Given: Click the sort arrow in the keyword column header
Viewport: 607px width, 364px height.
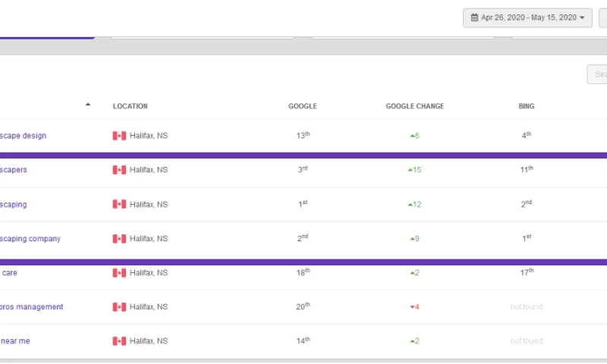Looking at the screenshot, I should 88,105.
